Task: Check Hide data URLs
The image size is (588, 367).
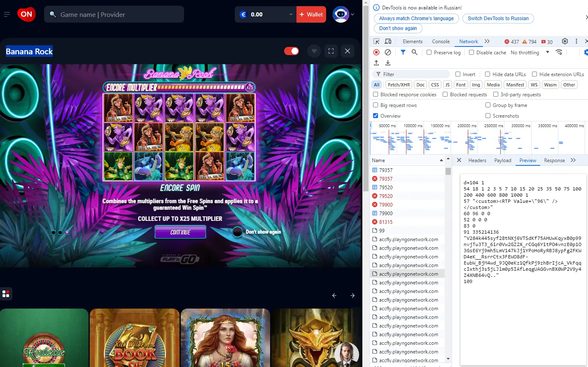Action: 488,74
